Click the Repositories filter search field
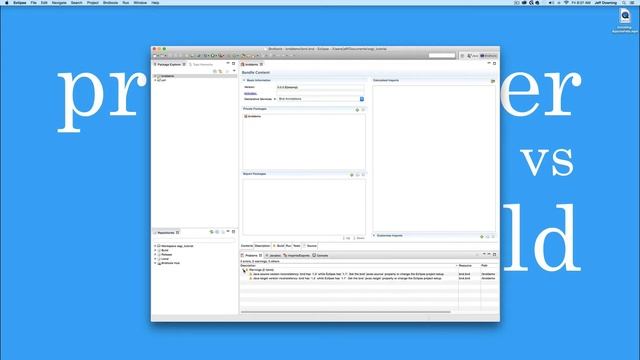Screen dimensions: 640x360 pyautogui.click(x=195, y=240)
